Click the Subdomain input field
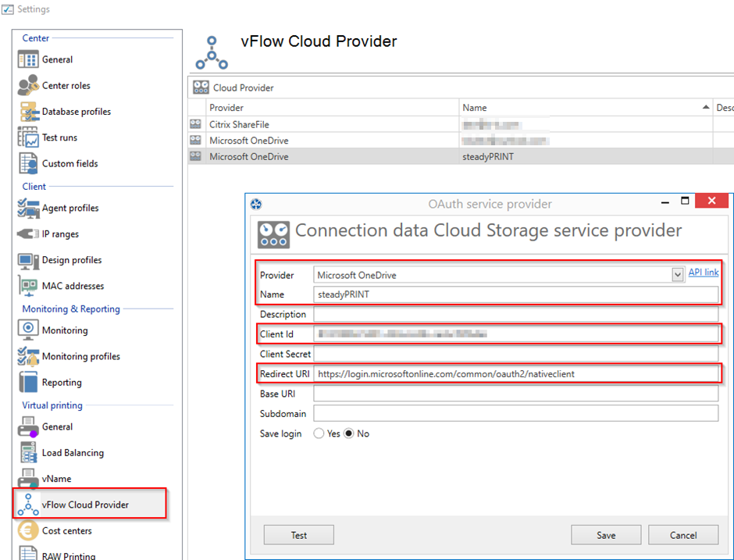 click(x=516, y=413)
